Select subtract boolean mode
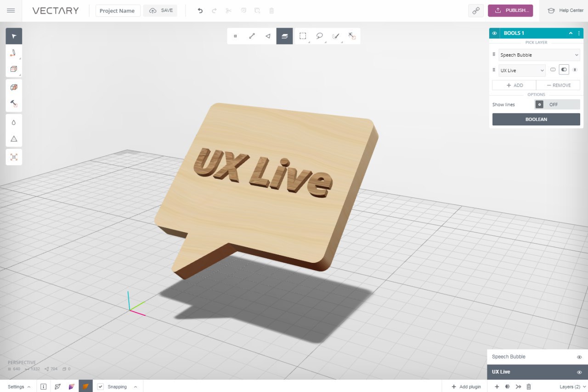The height and width of the screenshot is (392, 588). [x=564, y=70]
